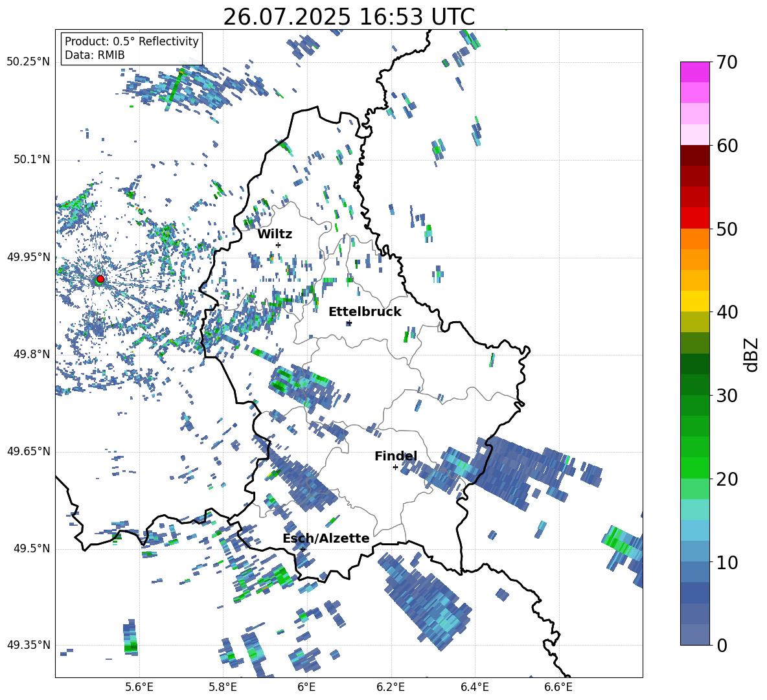Click the colorbar 60 tick label
This screenshot has height=700, width=767.
pyautogui.click(x=727, y=146)
